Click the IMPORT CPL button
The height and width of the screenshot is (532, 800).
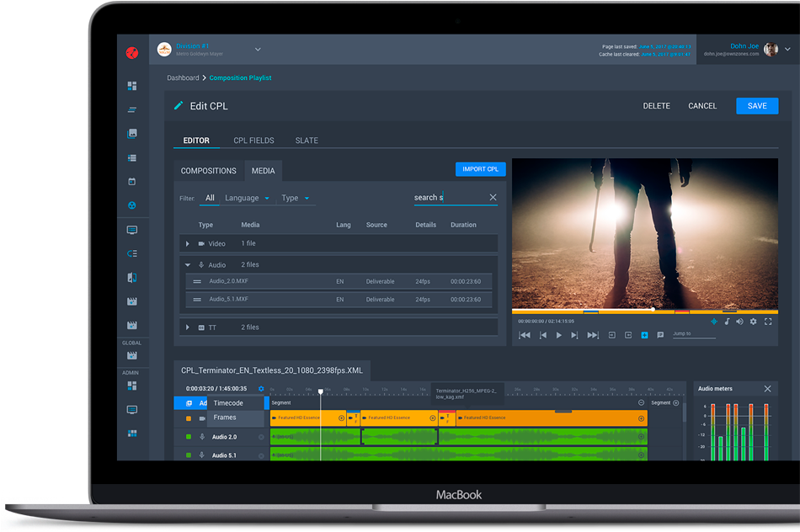480,169
